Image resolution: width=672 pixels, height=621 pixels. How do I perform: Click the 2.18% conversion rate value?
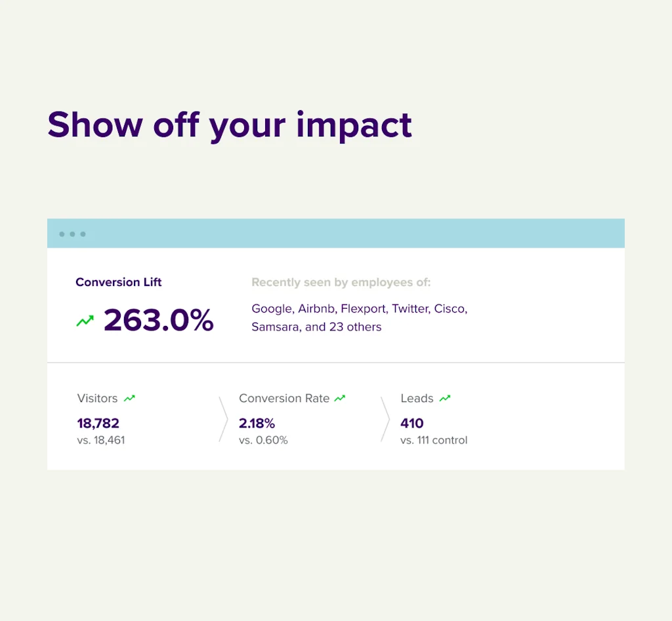click(x=257, y=423)
